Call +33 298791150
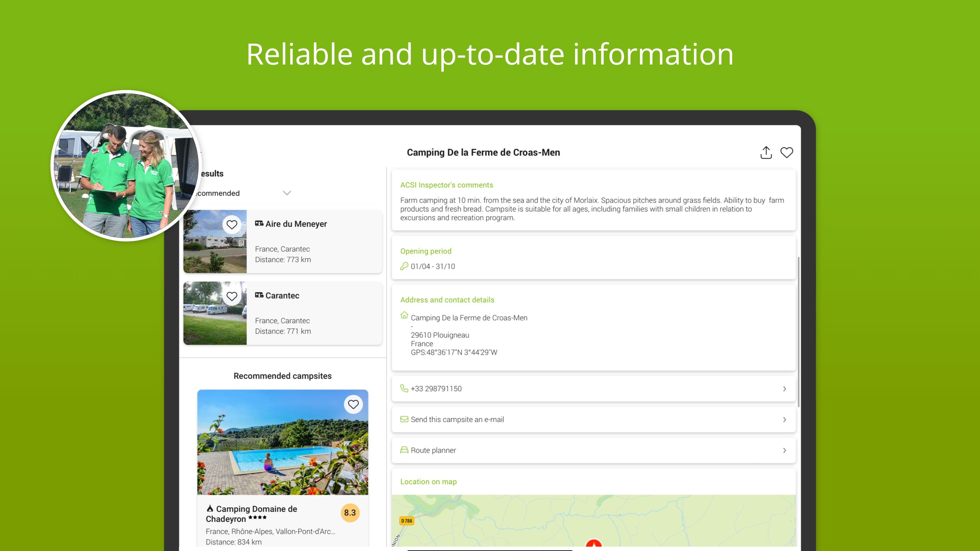 pos(436,389)
